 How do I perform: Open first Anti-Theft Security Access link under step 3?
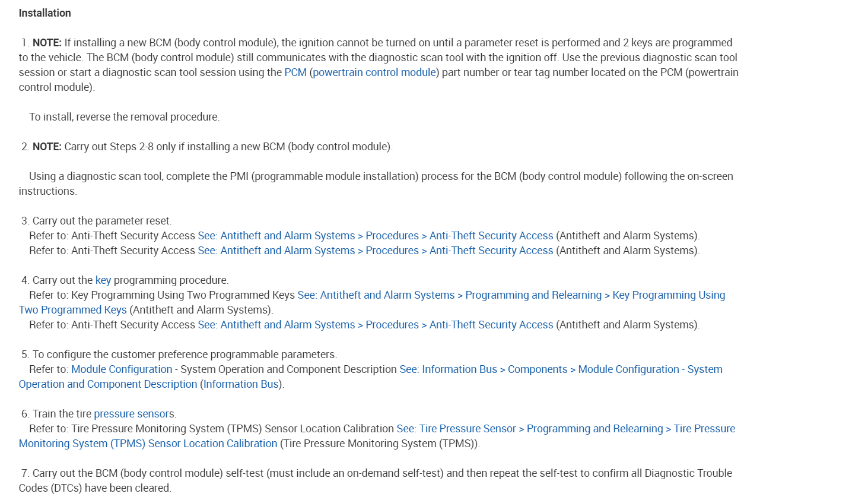click(x=375, y=236)
